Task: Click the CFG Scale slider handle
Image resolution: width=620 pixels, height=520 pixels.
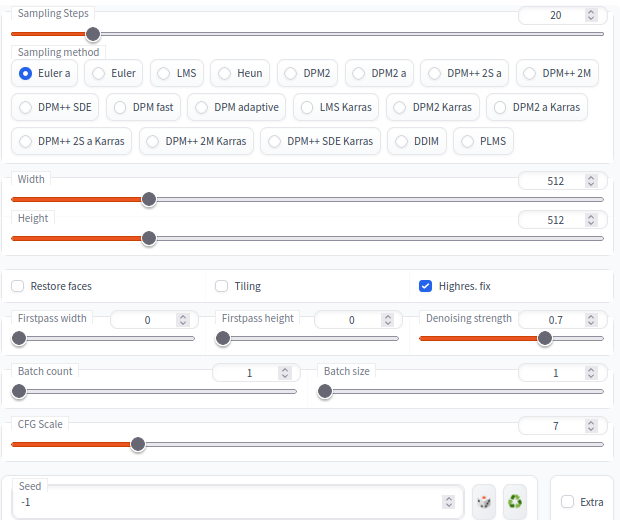Action: point(138,444)
